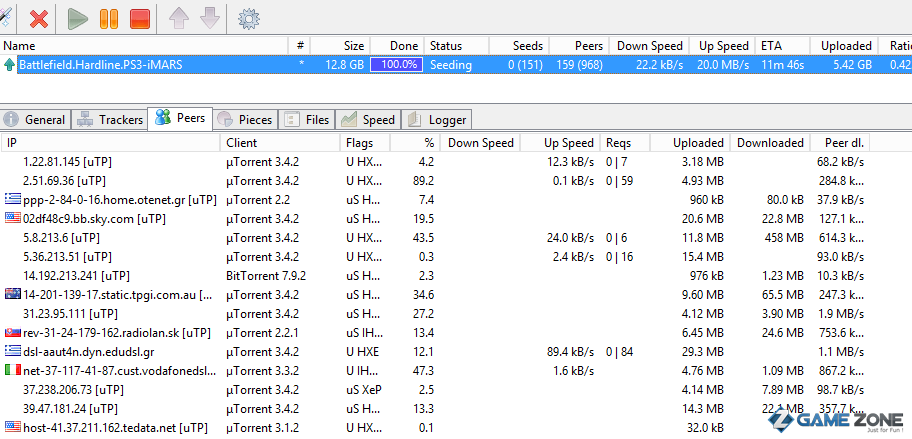Click Australian flag beside static.tpgi.com.au peer
Screen dimensions: 912x439
(x=12, y=294)
